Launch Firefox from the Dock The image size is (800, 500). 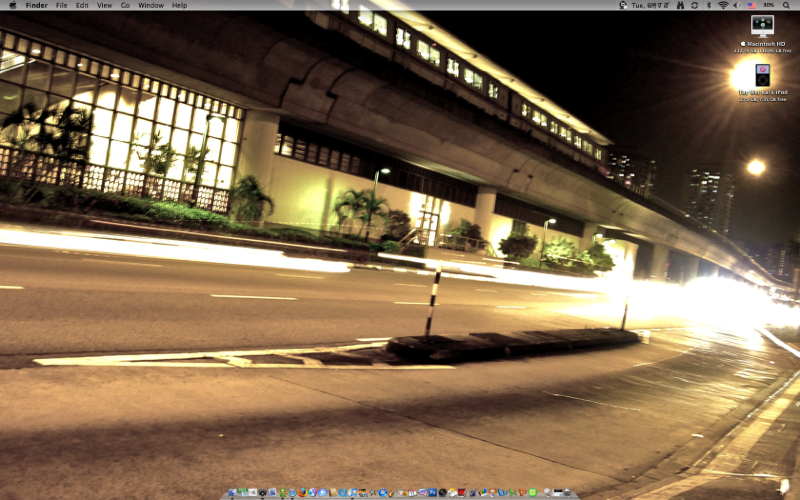[x=303, y=492]
